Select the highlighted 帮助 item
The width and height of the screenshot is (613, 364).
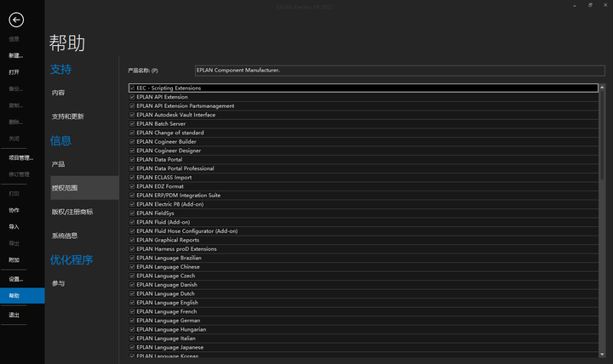[x=22, y=296]
